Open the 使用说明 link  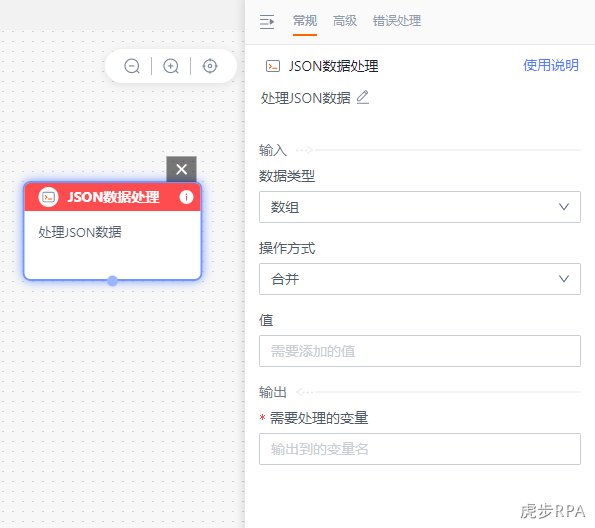pos(551,65)
